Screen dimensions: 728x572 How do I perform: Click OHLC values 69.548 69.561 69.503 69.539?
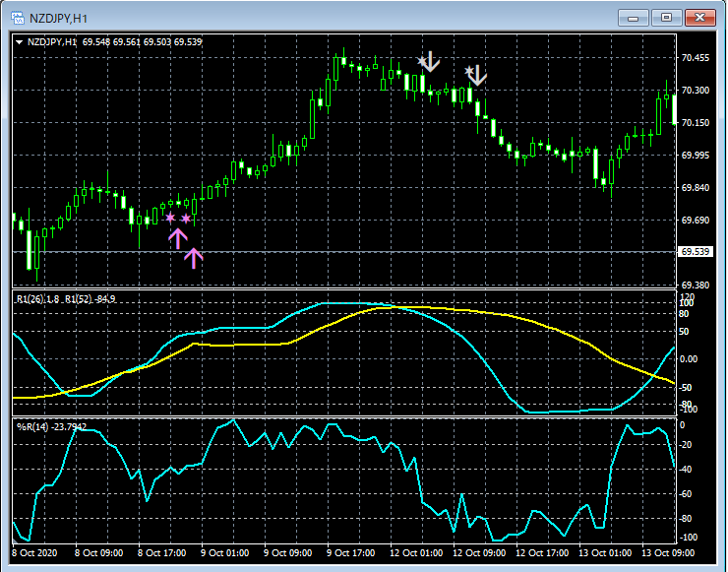142,42
